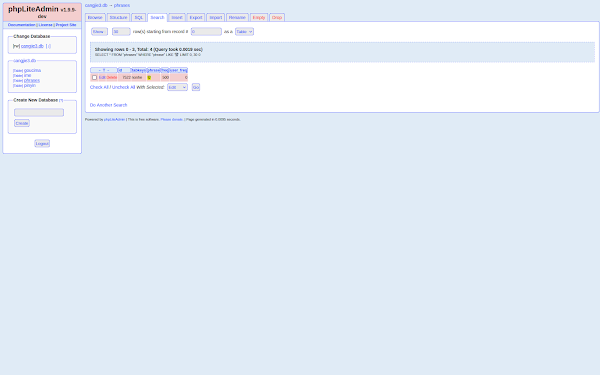Image resolution: width=600 pixels, height=375 pixels.
Task: Switch to the Browse tab
Action: (x=95, y=18)
